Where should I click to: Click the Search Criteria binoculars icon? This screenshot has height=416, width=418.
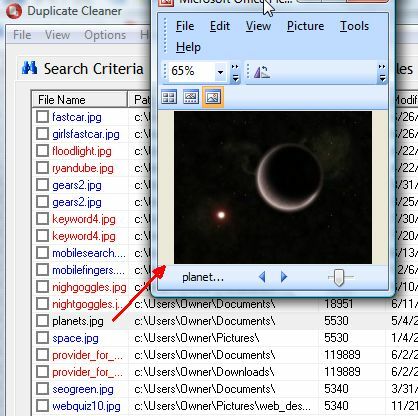click(29, 68)
